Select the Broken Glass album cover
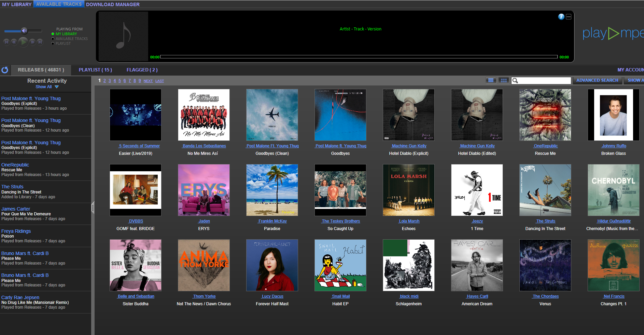This screenshot has height=335, width=644. coord(614,115)
